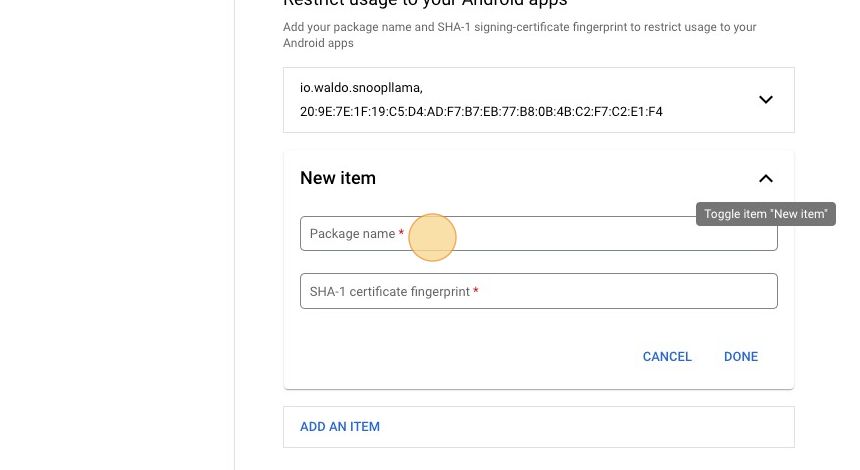Screen dimensions: 860x470
Task: Click the existing 20:9E:7E SHA-1 fingerprint text
Action: 481,111
